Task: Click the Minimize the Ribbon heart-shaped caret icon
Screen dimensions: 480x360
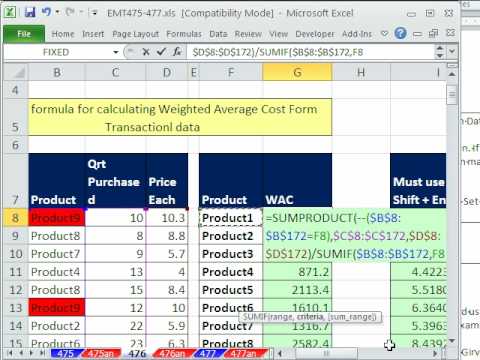Action: (x=384, y=34)
